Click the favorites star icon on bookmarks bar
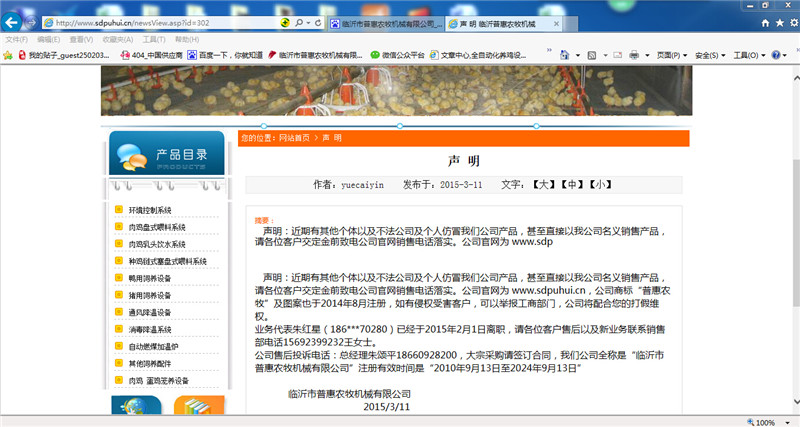This screenshot has width=800, height=427. 9,55
